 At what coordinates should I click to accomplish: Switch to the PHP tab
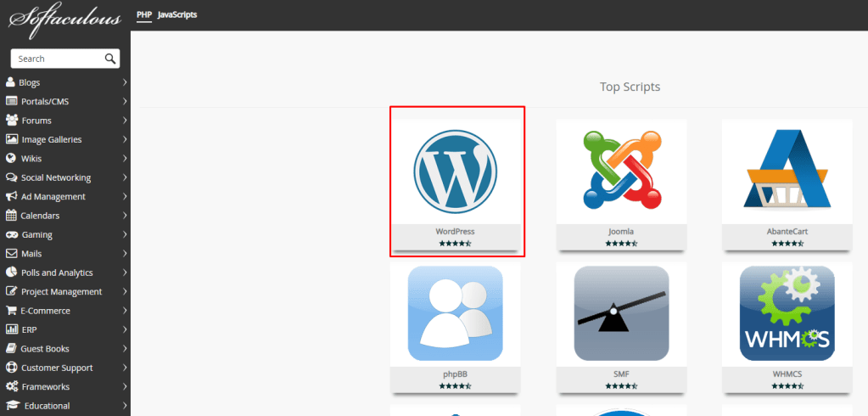(x=143, y=14)
